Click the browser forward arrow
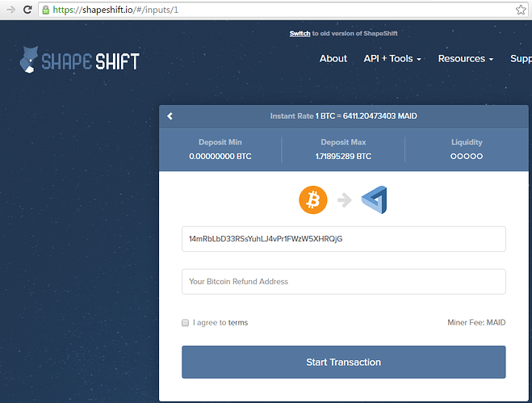 (x=10, y=10)
